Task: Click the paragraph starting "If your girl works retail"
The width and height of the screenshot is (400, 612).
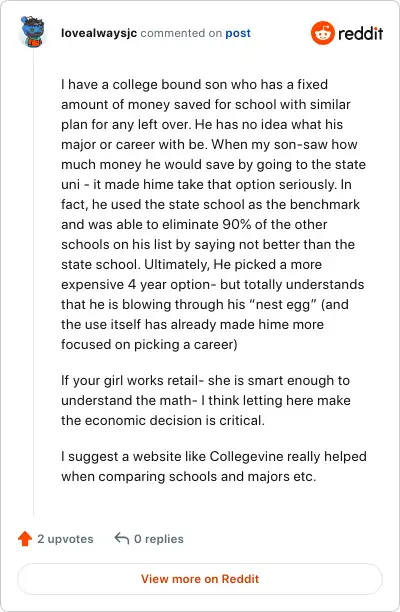Action: (206, 400)
